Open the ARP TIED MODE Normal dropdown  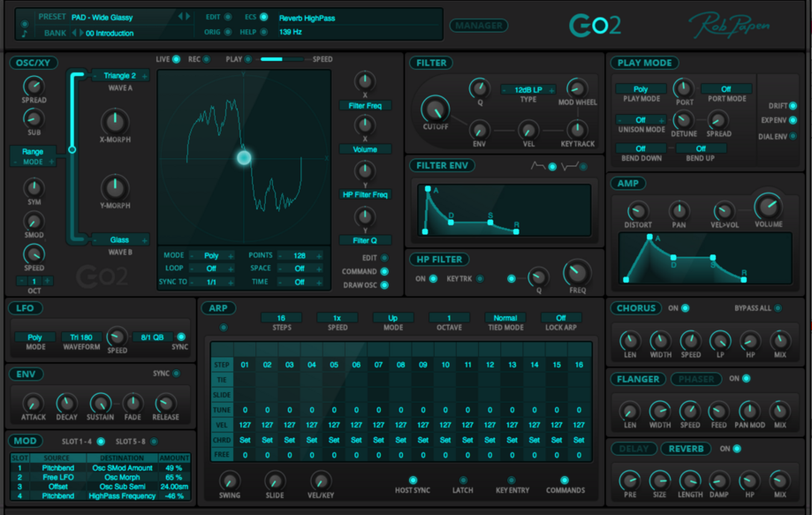[505, 318]
